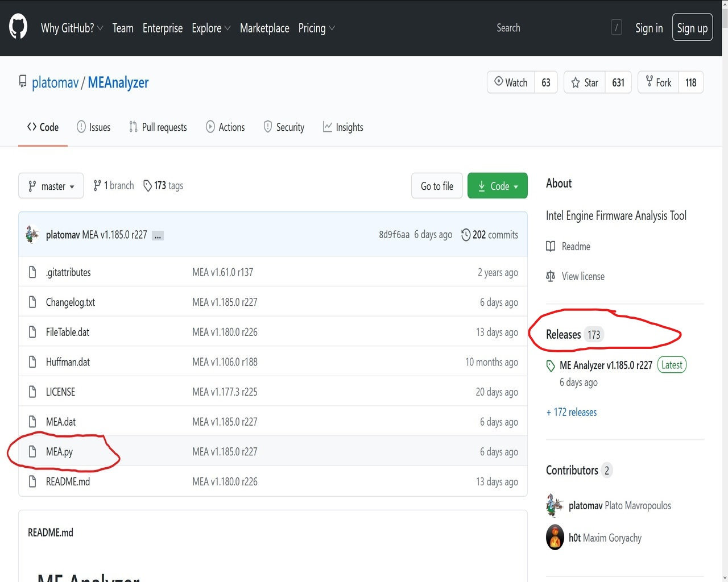Open the MEA v1.106.0 r188 commit link

point(225,362)
